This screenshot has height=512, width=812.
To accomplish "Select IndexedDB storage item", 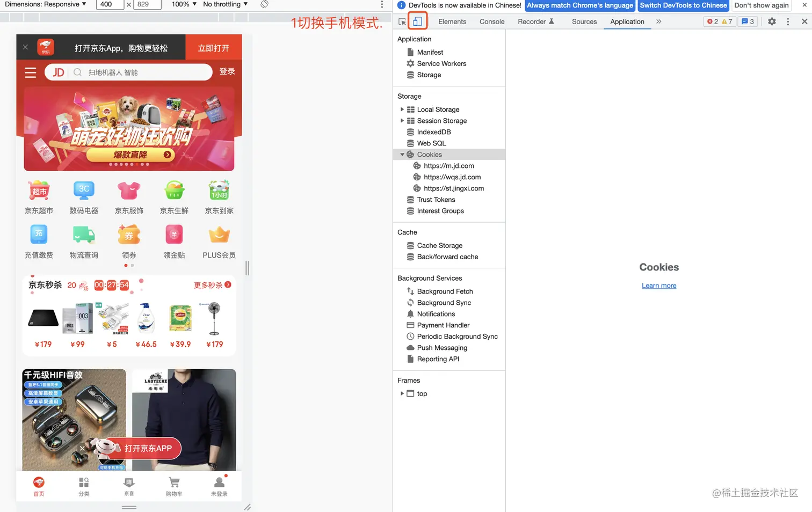I will (x=433, y=132).
